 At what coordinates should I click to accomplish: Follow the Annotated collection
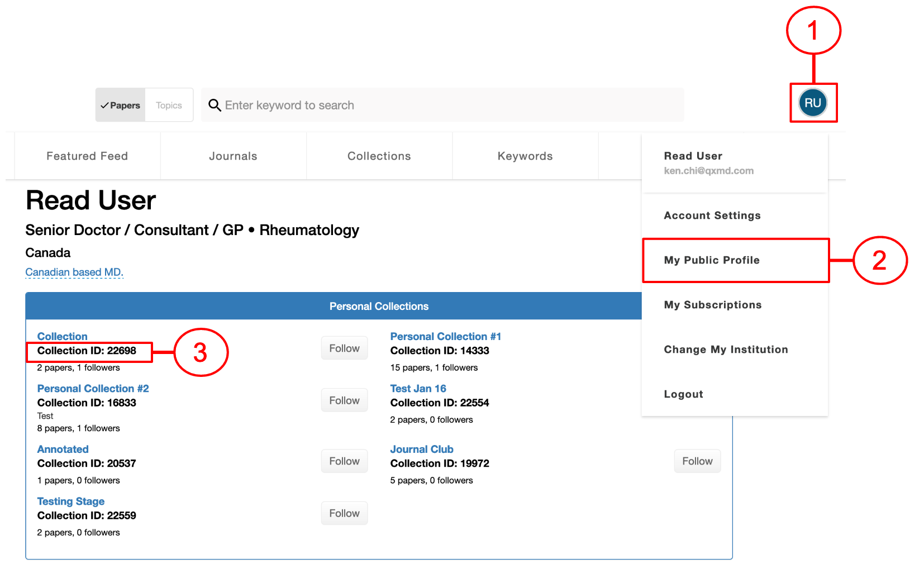coord(344,461)
